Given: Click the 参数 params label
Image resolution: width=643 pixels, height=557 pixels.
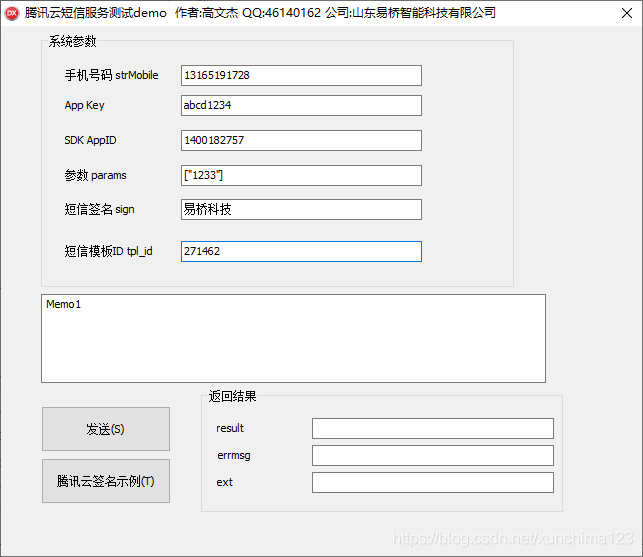Looking at the screenshot, I should [96, 176].
